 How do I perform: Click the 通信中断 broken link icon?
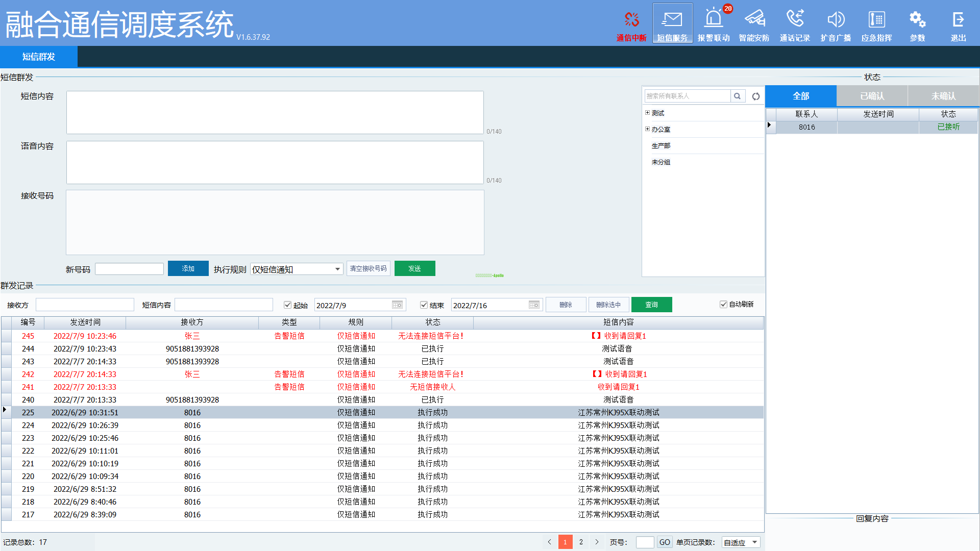(x=631, y=20)
